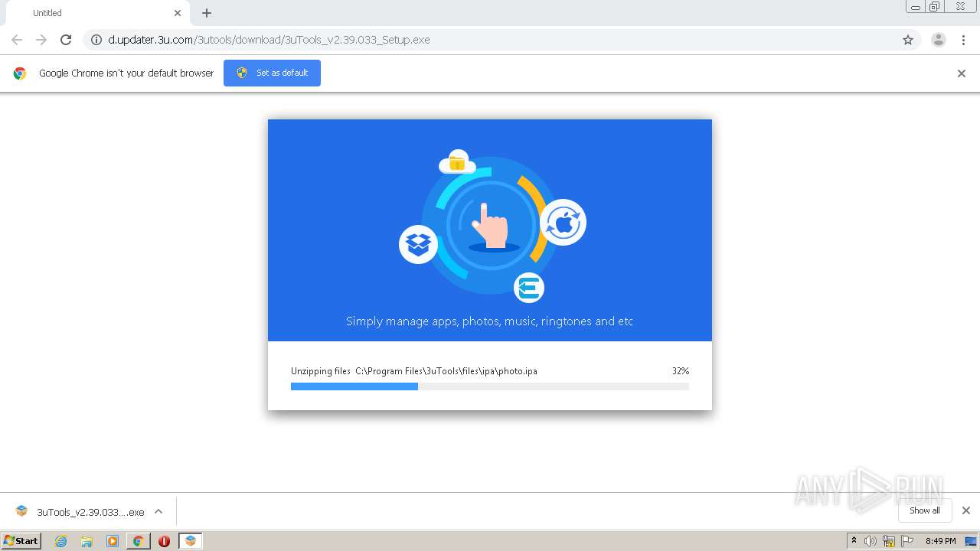The height and width of the screenshot is (551, 980).
Task: Show hidden system tray icons
Action: coord(854,541)
